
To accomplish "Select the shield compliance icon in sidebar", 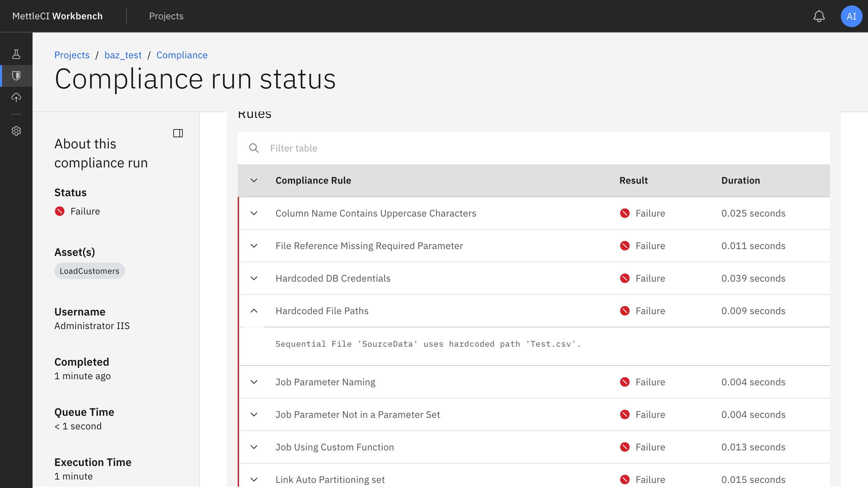I will tap(16, 76).
